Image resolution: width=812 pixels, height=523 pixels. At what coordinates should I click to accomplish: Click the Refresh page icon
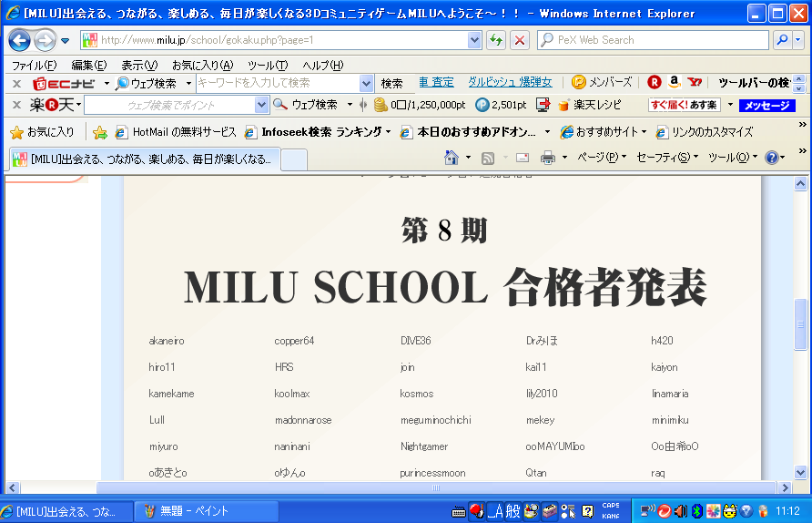tap(496, 40)
